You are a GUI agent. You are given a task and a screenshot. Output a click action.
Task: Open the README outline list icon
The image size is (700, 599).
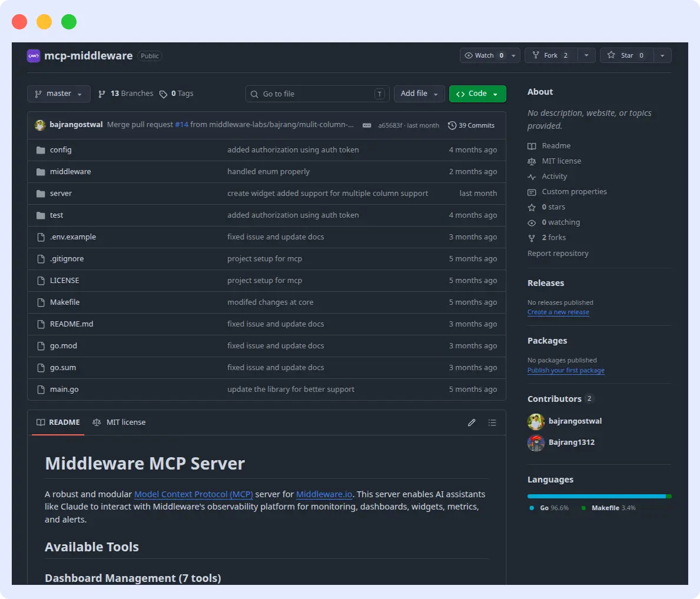pyautogui.click(x=492, y=422)
